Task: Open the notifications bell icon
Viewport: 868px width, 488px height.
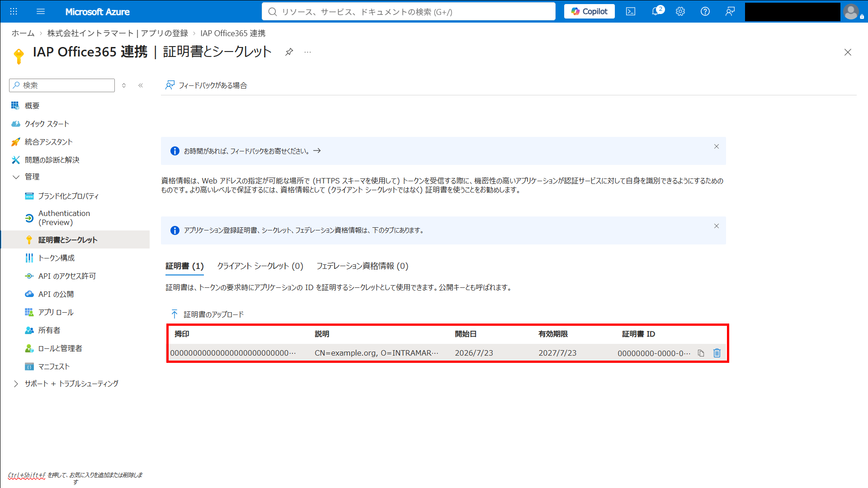Action: coord(657,11)
